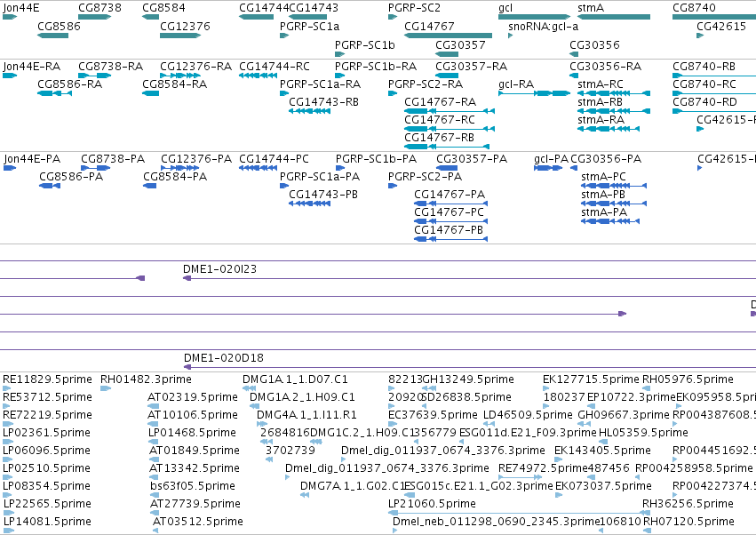Click transcript label CG14767-RA
Viewport: 756px width, 535px height.
(x=441, y=102)
